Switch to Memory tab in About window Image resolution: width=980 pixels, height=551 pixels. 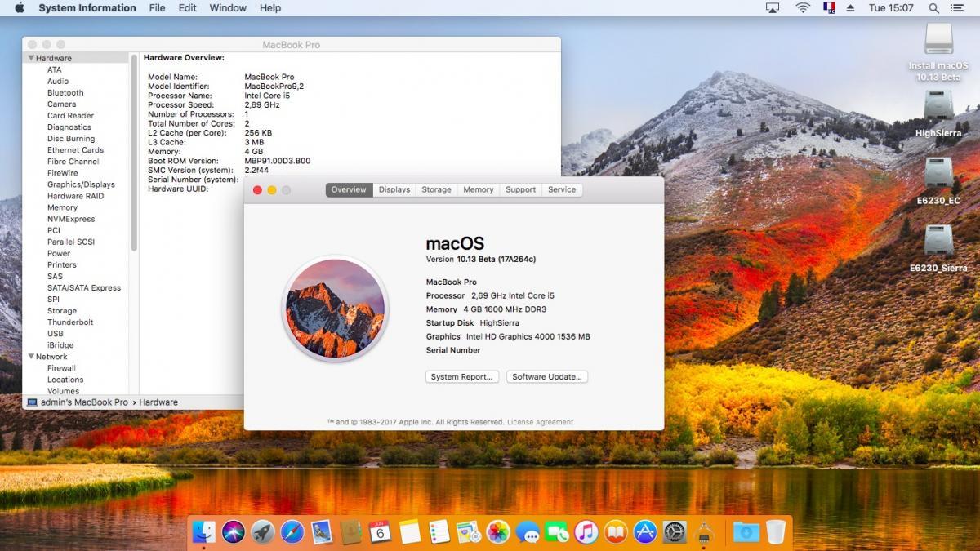(479, 189)
